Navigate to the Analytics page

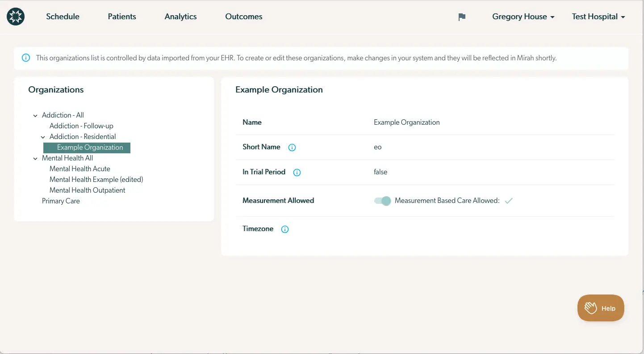coord(180,17)
